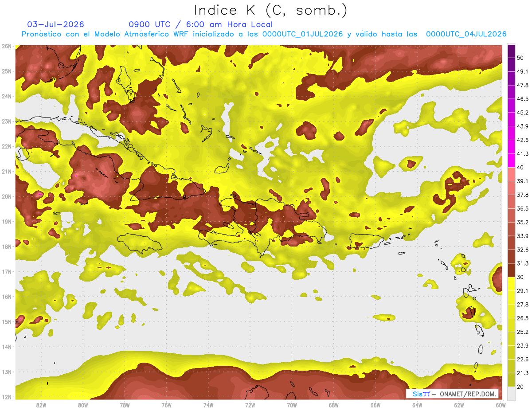The height and width of the screenshot is (411, 532).
Task: Click the colorbar value '31.3'
Action: coord(523,263)
